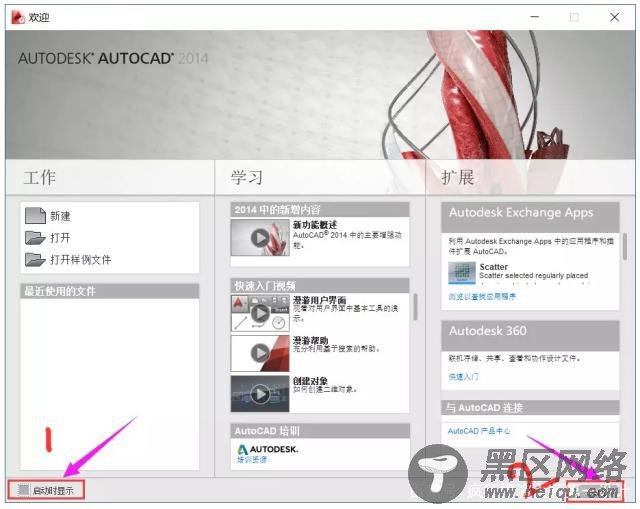Viewport: 640px width, 509px height.
Task: Minimize the welcome window
Action: 535,17
